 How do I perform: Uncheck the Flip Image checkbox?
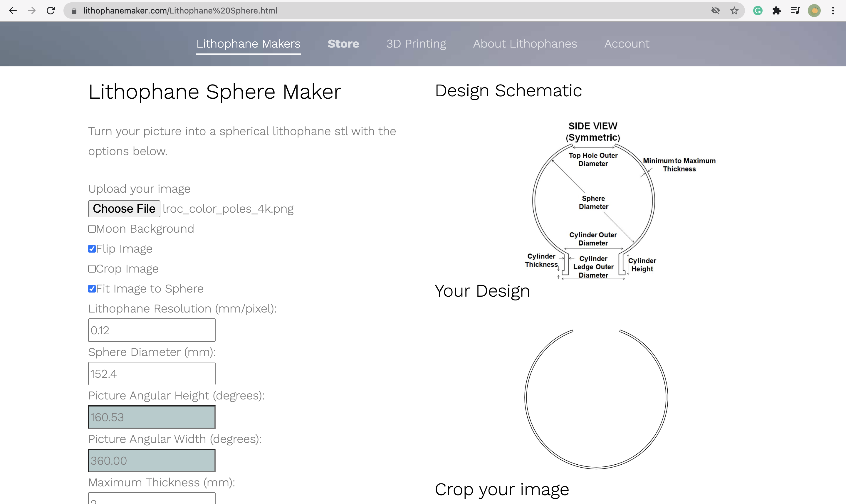[x=92, y=249]
